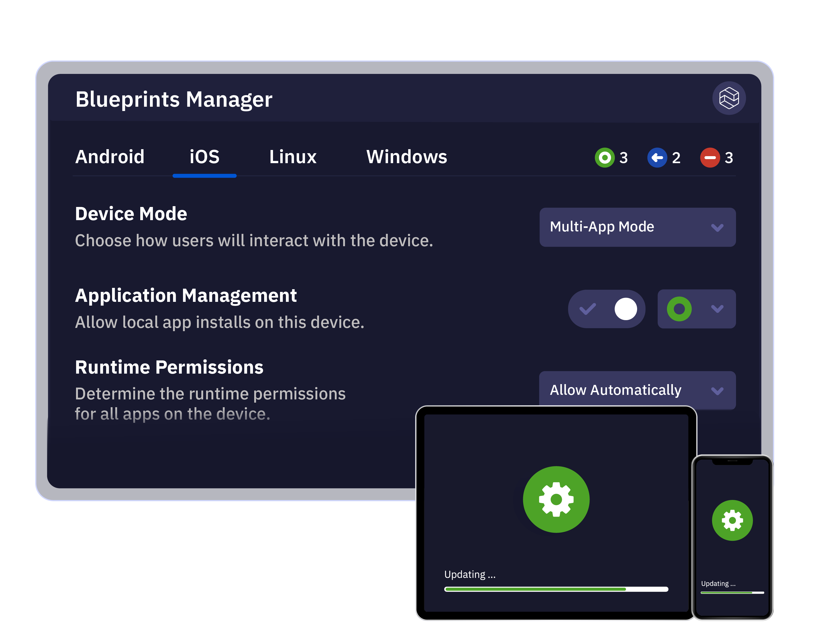Screen dimensions: 822x644
Task: Open the Windows tab
Action: click(406, 157)
